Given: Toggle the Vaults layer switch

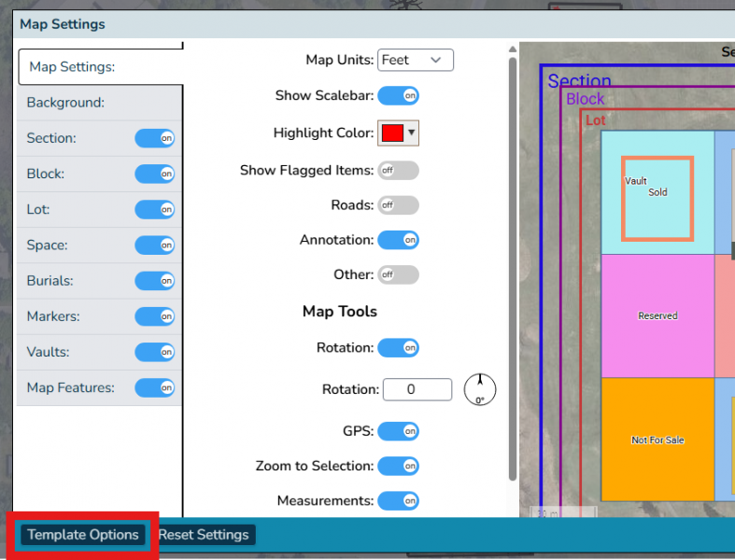Looking at the screenshot, I should [155, 352].
